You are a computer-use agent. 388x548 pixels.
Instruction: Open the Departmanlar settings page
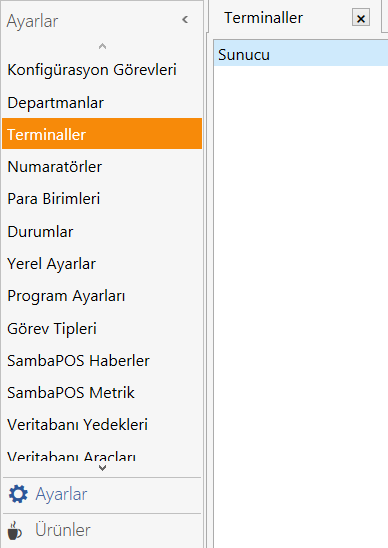pyautogui.click(x=102, y=102)
